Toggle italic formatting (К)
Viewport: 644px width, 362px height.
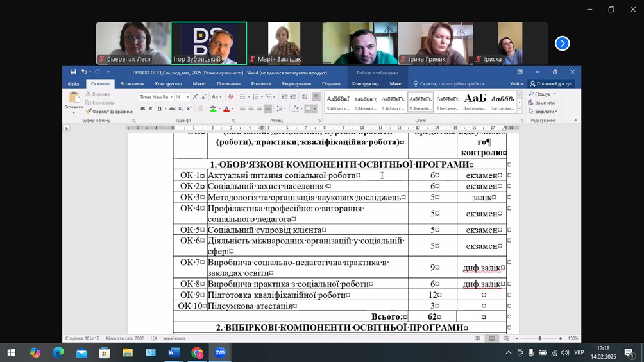(x=151, y=109)
